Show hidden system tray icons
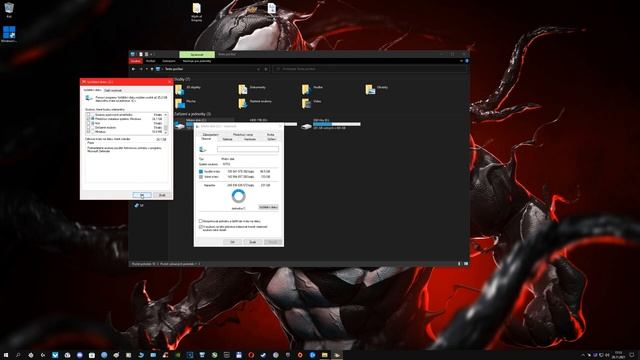The height and width of the screenshot is (360, 640). click(x=583, y=355)
